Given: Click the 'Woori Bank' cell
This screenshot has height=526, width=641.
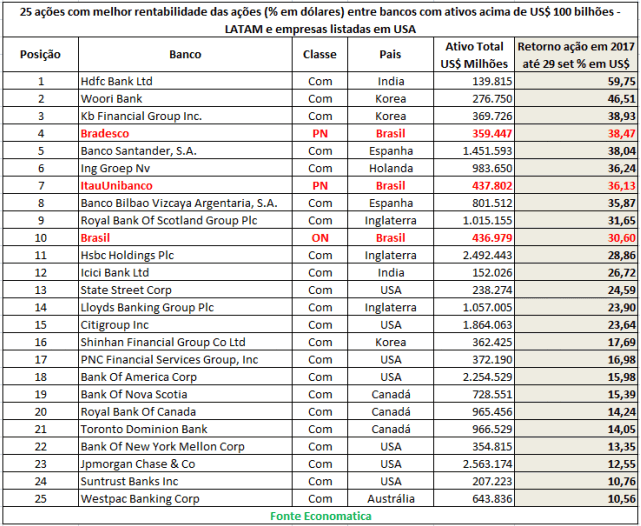Looking at the screenshot, I should pos(185,98).
